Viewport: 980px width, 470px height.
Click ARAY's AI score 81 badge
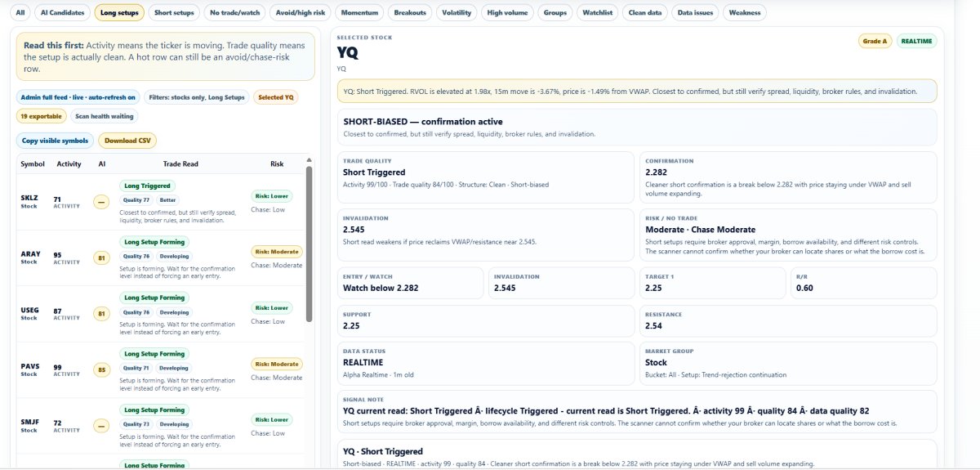pyautogui.click(x=102, y=258)
